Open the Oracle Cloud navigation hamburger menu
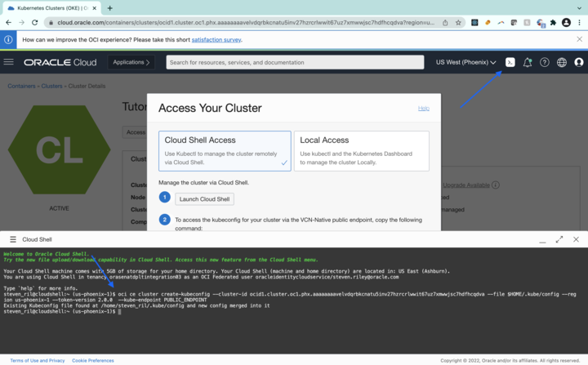 (9, 62)
